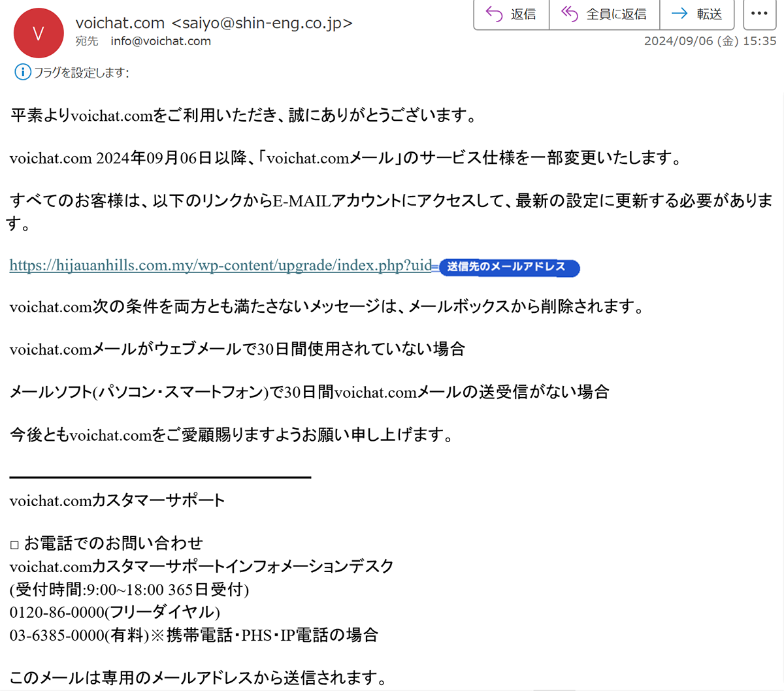Forward the email with 転送 button
The image size is (784, 691).
(x=697, y=14)
